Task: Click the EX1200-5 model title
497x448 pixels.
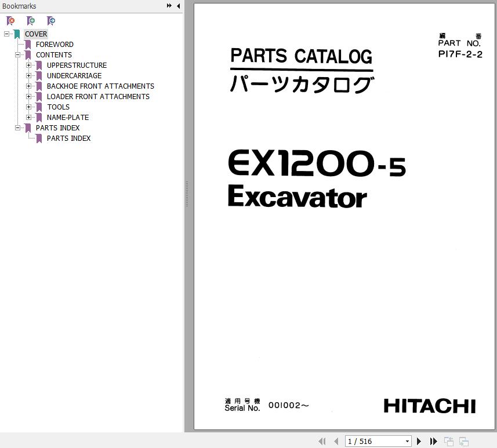Action: [317, 163]
